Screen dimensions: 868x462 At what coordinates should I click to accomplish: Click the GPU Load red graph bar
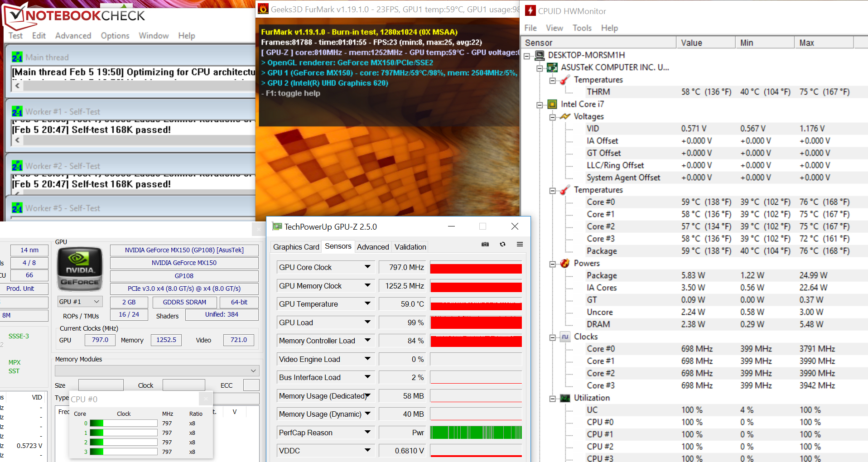tap(476, 322)
